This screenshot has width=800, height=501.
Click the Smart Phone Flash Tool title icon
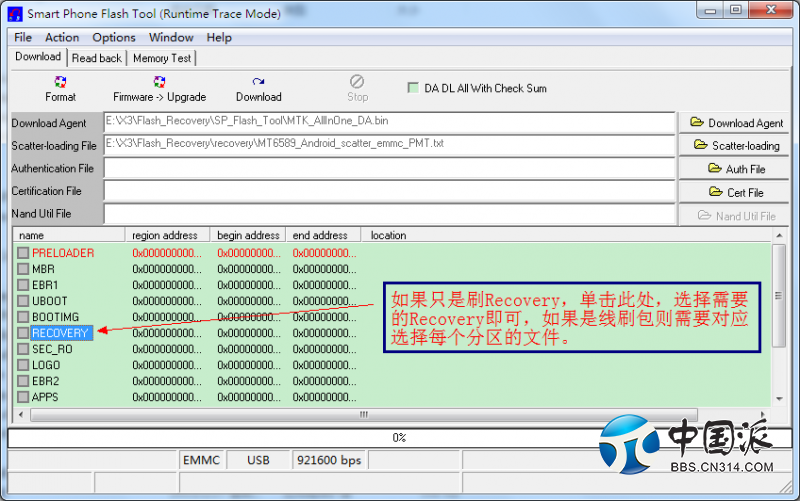[x=15, y=14]
